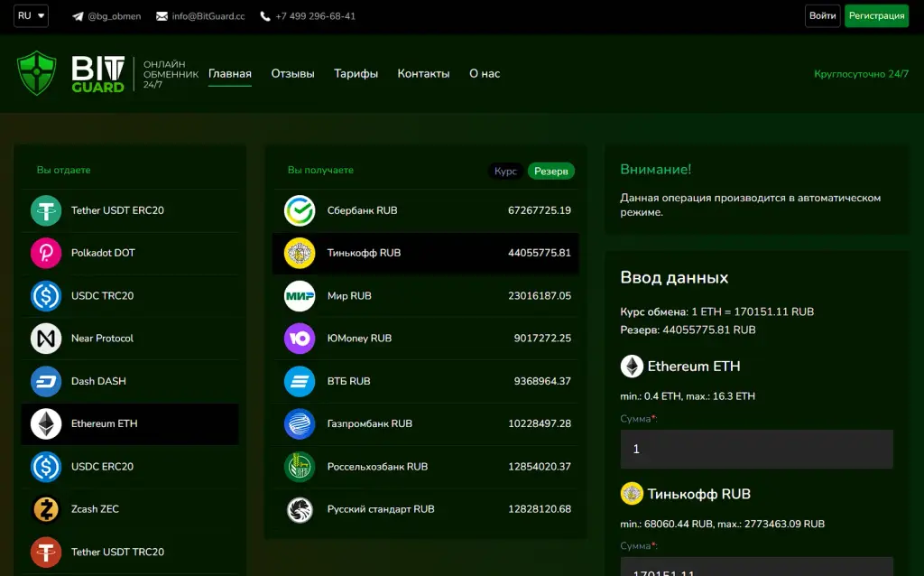Choose the Россельхозбанк RUB icon

pyautogui.click(x=300, y=467)
